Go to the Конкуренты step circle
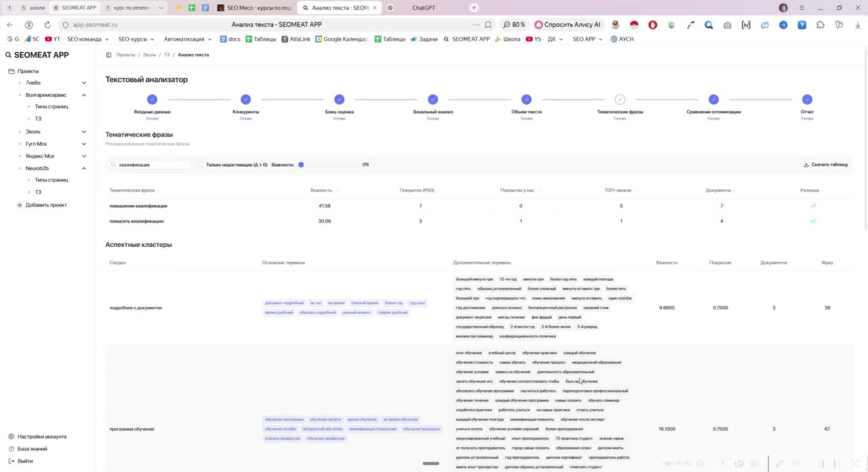The height and width of the screenshot is (472, 868). point(245,99)
